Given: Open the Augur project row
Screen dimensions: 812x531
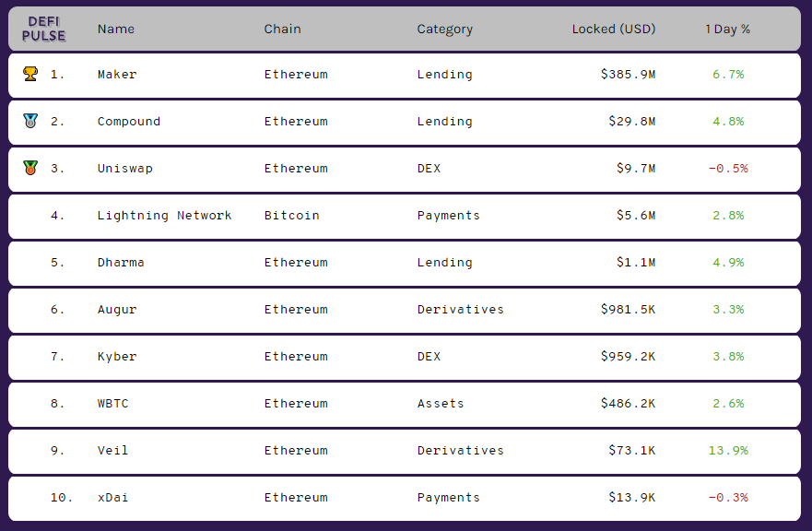Looking at the screenshot, I should [405, 311].
